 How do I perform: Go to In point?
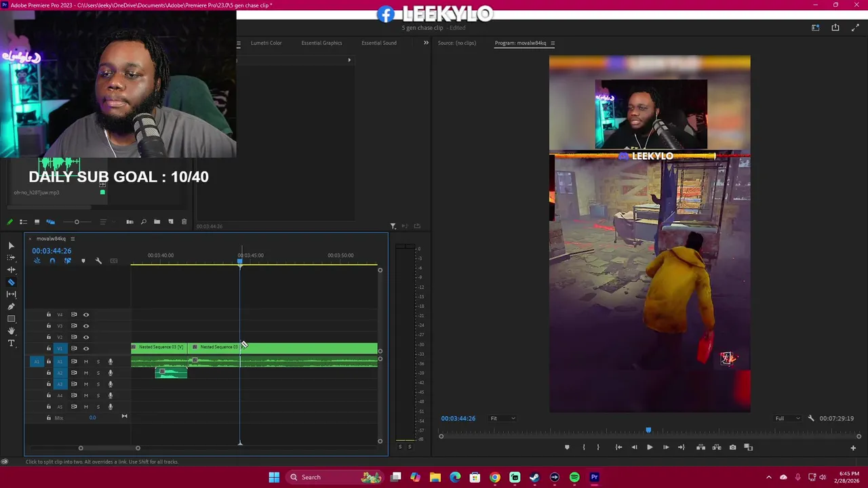point(618,447)
